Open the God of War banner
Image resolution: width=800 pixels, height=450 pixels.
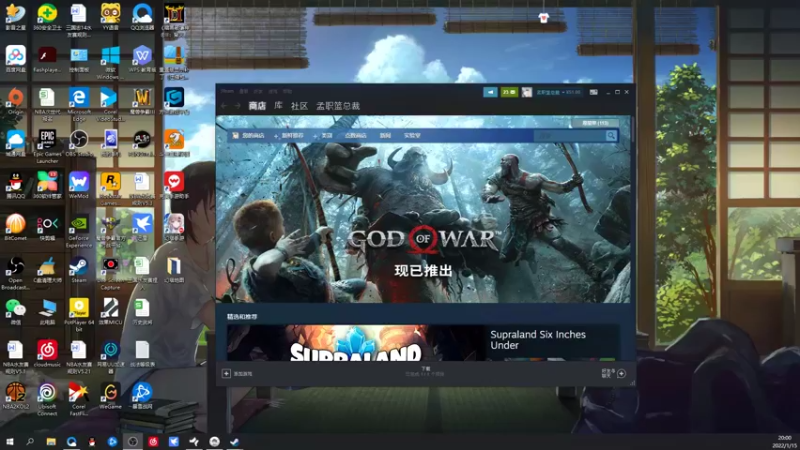tap(423, 209)
